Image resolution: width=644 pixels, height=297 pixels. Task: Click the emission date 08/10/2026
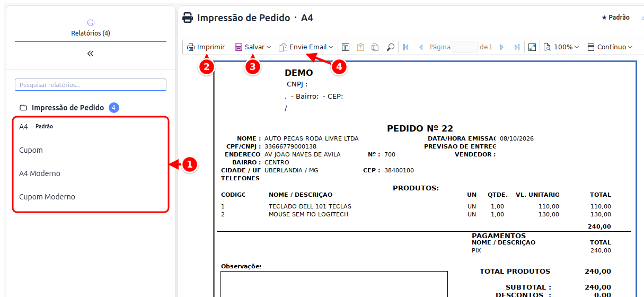pyautogui.click(x=516, y=138)
